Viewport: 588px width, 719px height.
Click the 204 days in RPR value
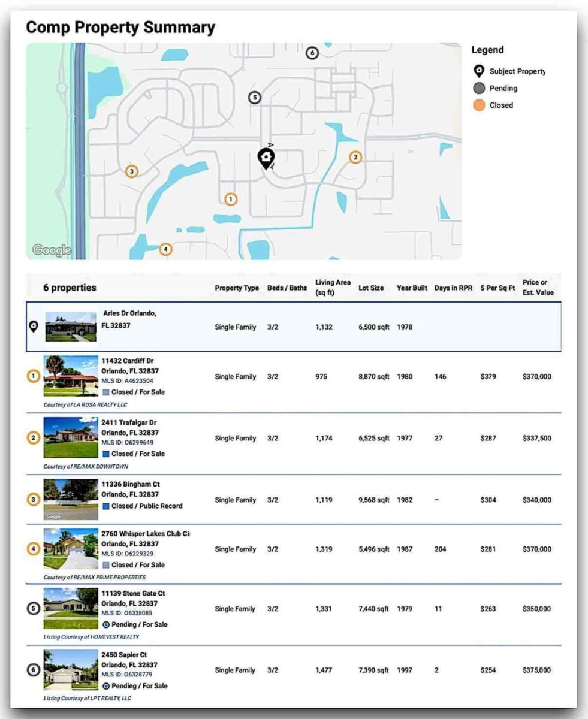coord(440,549)
